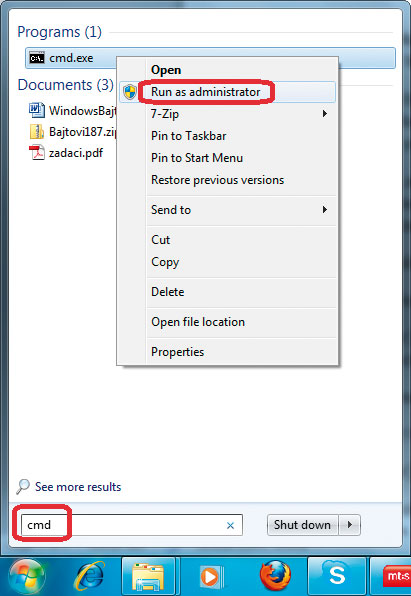Open the Windows Start orb

tap(26, 577)
